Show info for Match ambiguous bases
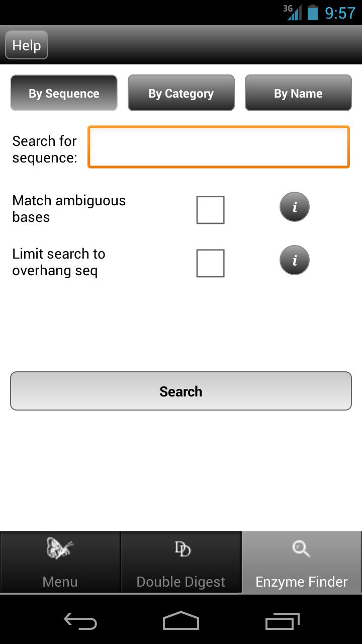362x644 pixels. (x=295, y=207)
